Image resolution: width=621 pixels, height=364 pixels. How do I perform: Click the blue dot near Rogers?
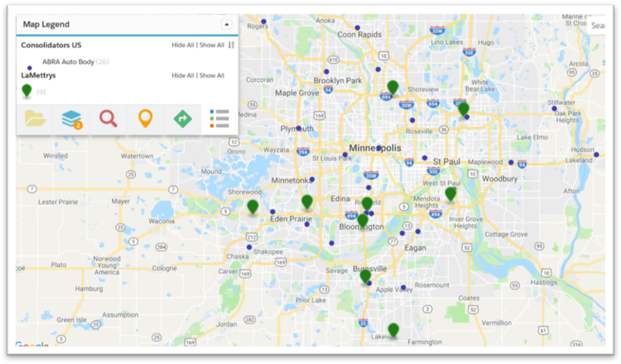point(264,21)
